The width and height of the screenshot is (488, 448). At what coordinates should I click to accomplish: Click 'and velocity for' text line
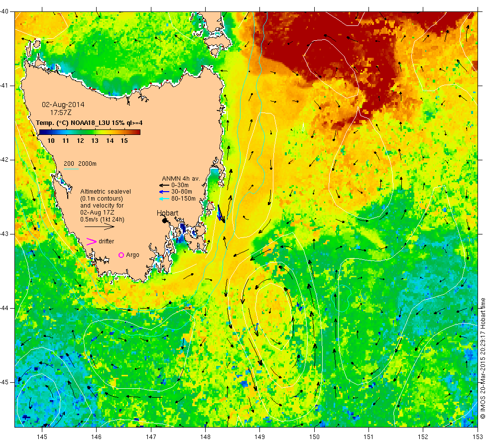[102, 206]
